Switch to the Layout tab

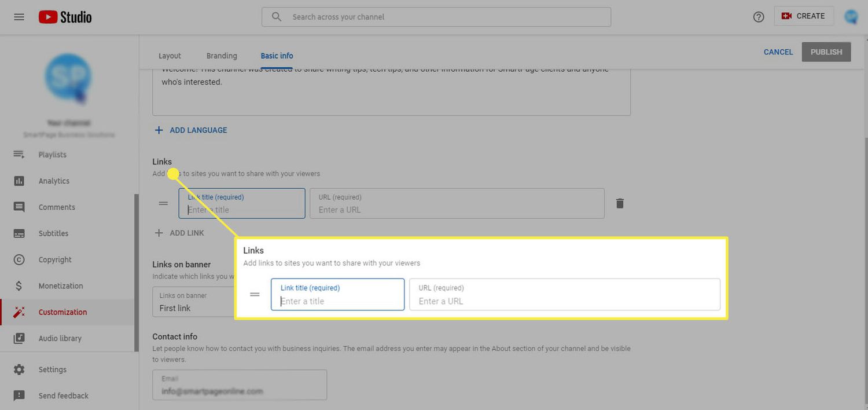[x=170, y=56]
